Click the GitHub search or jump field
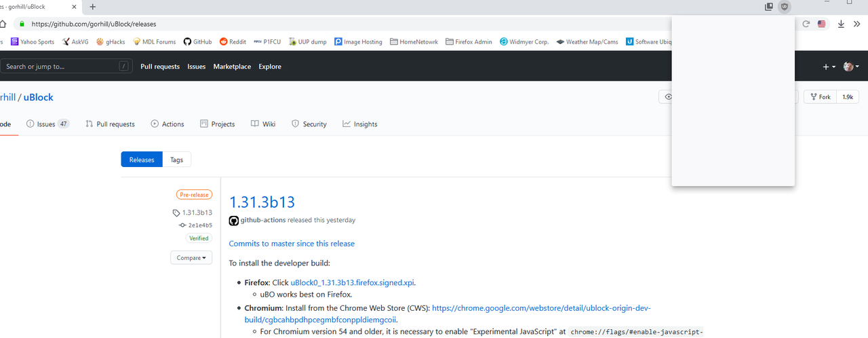This screenshot has height=338, width=868. (65, 67)
